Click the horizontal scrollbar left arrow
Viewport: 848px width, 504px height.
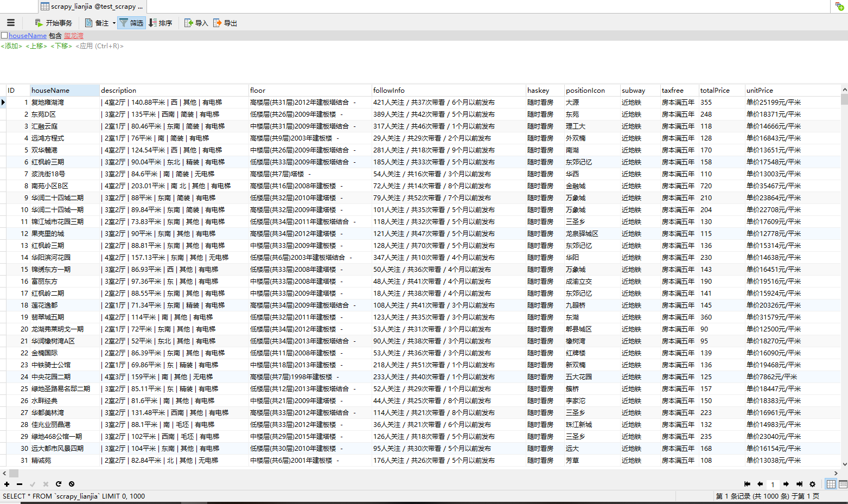[x=4, y=473]
